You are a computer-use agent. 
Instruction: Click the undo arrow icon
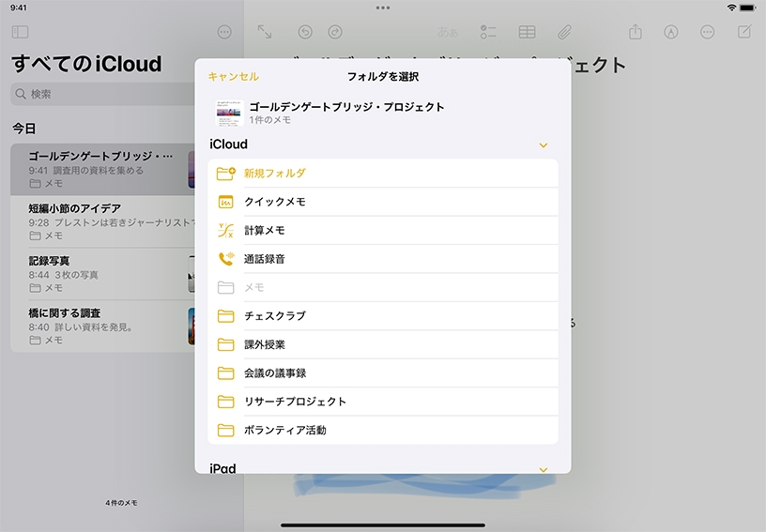(x=305, y=32)
